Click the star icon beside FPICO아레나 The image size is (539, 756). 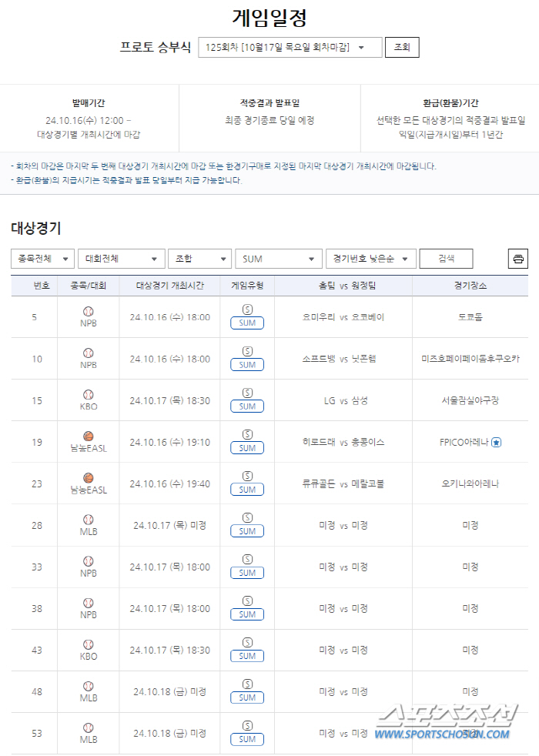497,442
